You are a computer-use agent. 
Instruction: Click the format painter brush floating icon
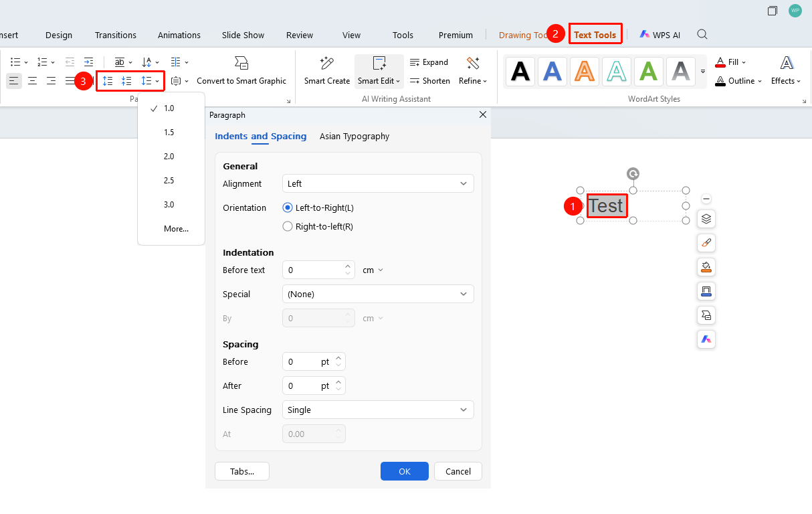(x=706, y=243)
